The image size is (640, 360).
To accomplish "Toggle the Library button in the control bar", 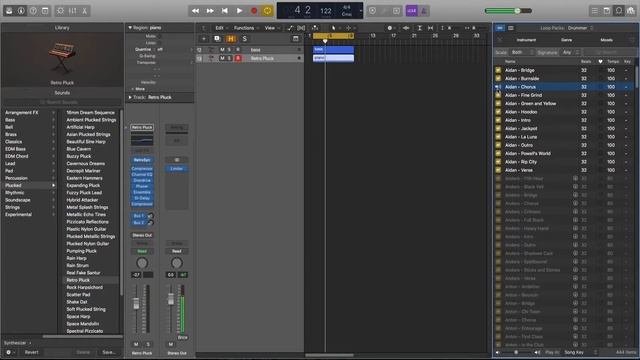I will 9,11.
